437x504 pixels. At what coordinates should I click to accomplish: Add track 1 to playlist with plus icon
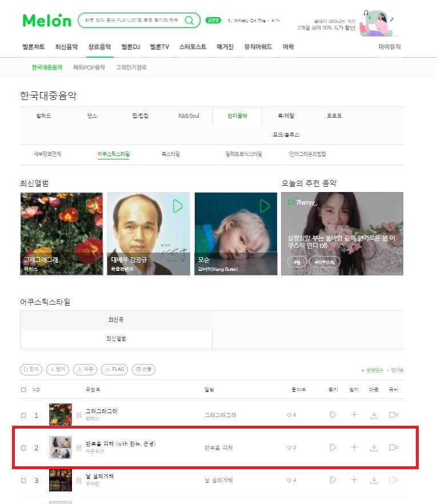click(354, 415)
